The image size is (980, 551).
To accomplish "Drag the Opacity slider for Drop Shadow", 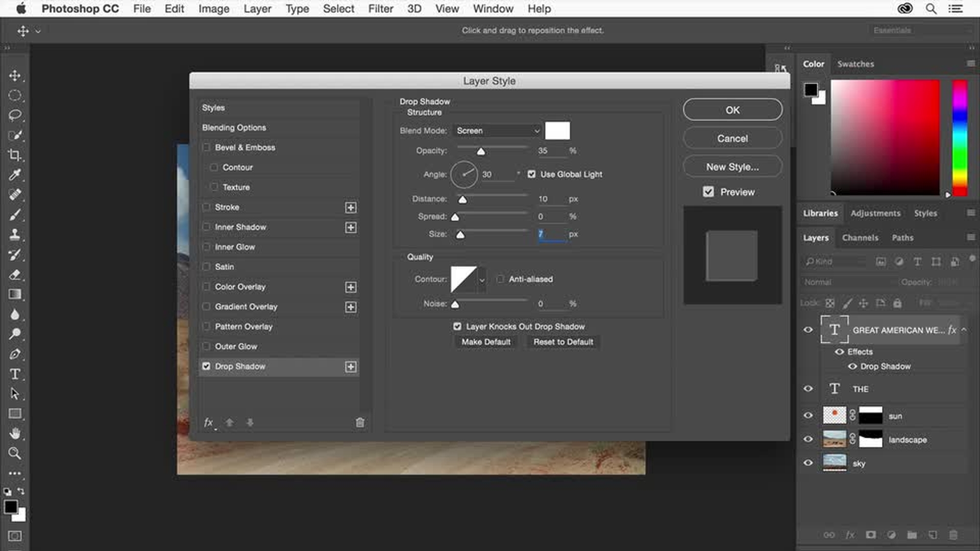I will point(481,151).
